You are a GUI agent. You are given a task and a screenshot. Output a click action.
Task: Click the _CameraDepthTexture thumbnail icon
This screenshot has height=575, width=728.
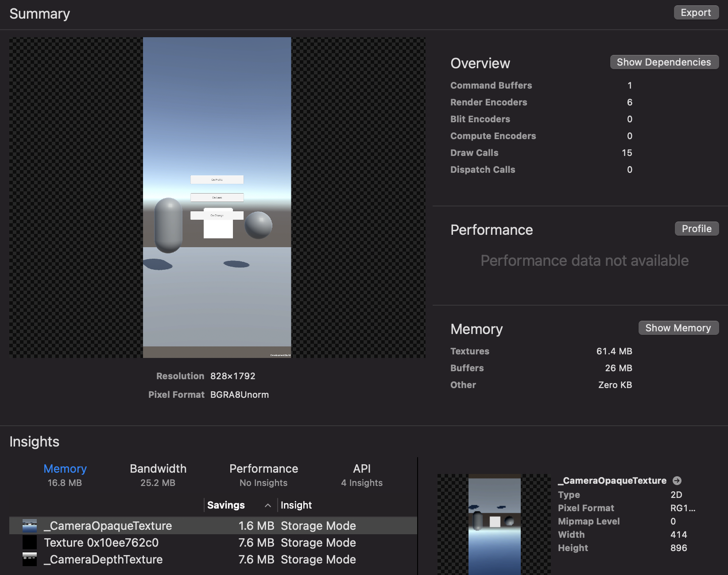(x=30, y=559)
